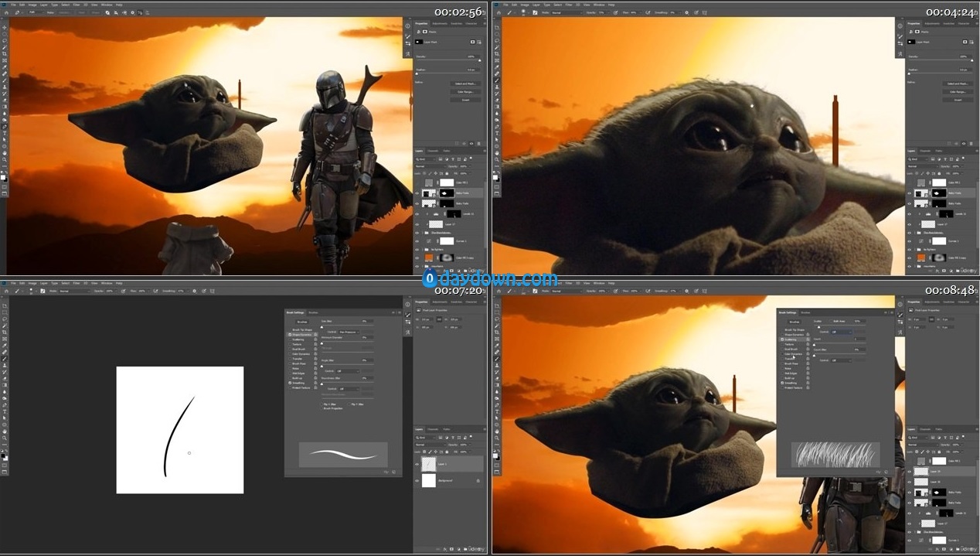This screenshot has height=556, width=980.
Task: Activate the Type tool in the 00:02:56 frame
Action: click(x=5, y=133)
